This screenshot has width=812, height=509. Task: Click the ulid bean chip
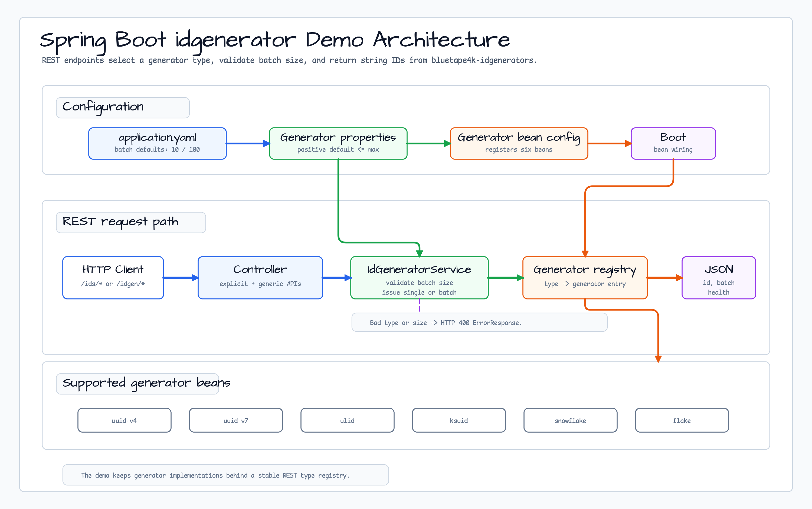(347, 420)
